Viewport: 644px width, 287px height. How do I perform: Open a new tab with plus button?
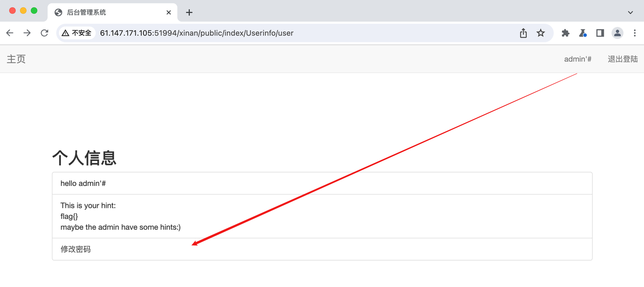tap(189, 13)
